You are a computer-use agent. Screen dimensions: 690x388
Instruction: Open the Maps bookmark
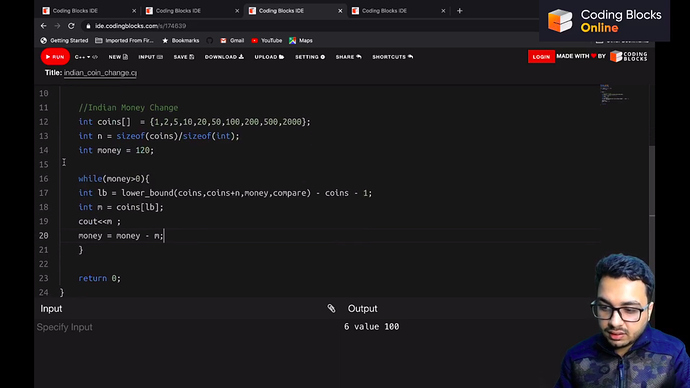(301, 40)
